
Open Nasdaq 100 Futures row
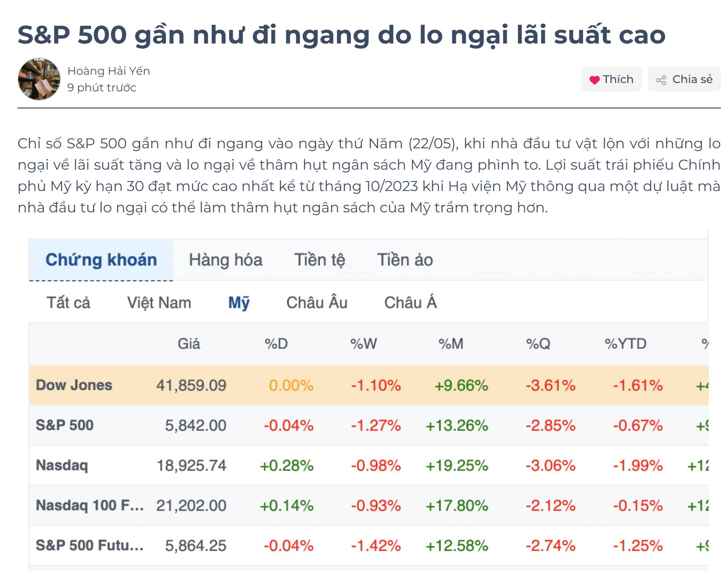pyautogui.click(x=89, y=505)
